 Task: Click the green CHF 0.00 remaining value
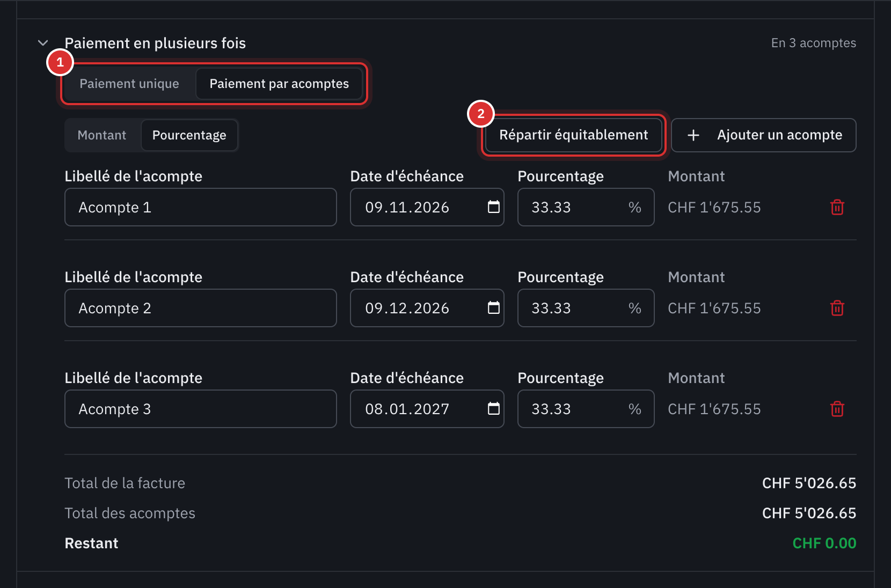coord(824,543)
